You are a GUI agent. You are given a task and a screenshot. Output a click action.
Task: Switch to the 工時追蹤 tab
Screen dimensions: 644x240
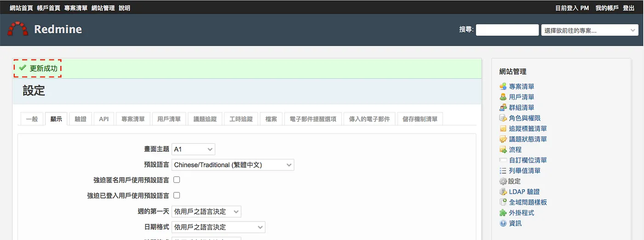point(241,119)
